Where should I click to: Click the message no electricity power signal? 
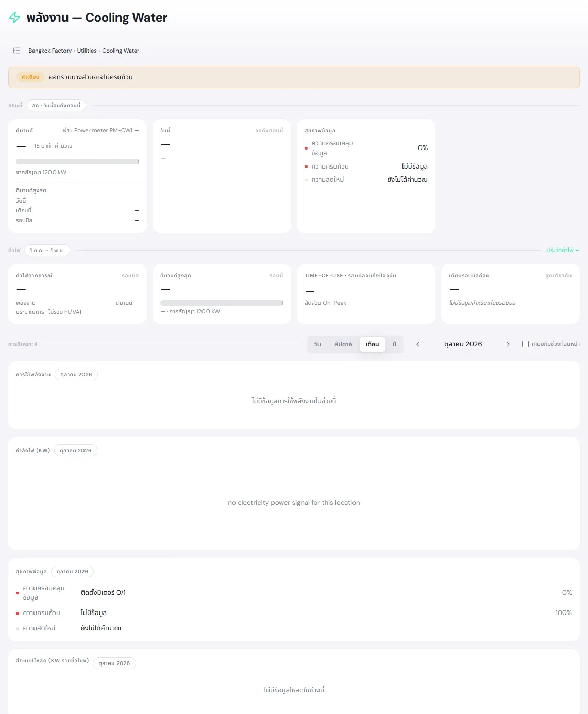pos(294,503)
